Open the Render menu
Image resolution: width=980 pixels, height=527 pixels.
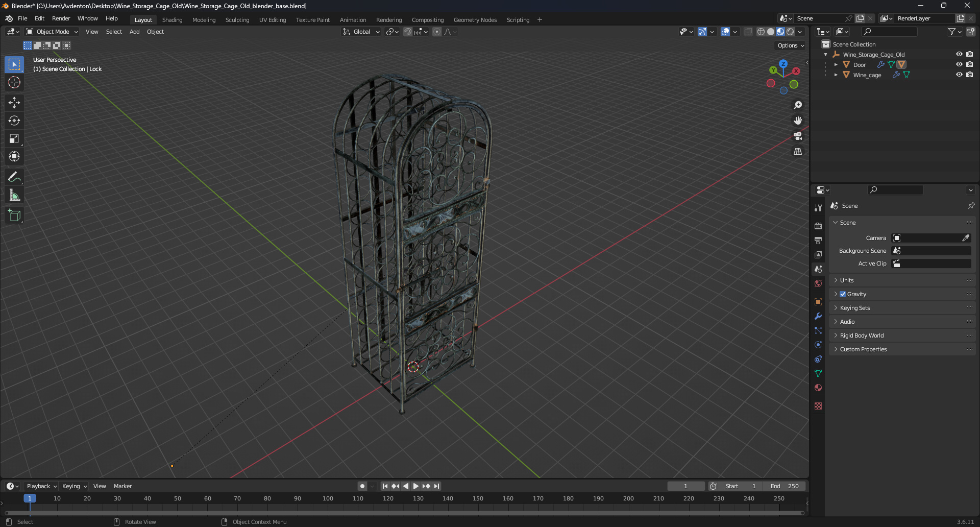[61, 18]
